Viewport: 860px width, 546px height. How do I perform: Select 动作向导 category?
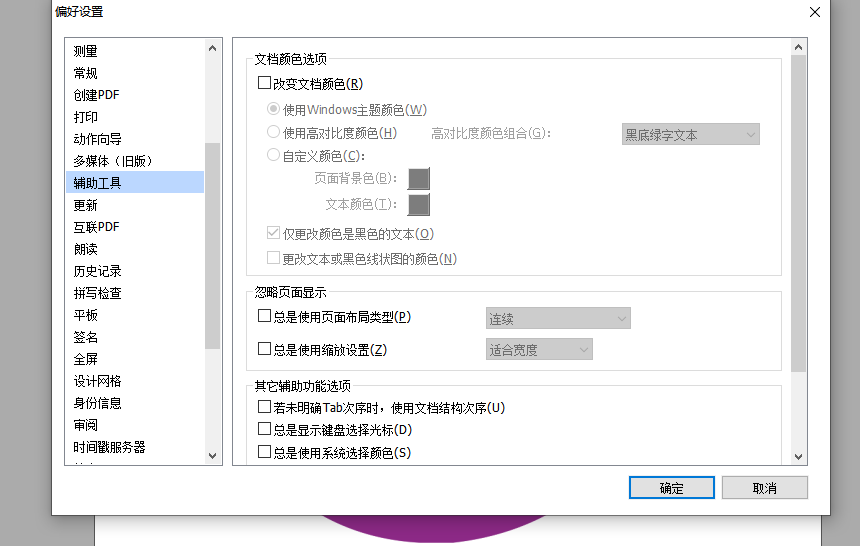[135, 139]
